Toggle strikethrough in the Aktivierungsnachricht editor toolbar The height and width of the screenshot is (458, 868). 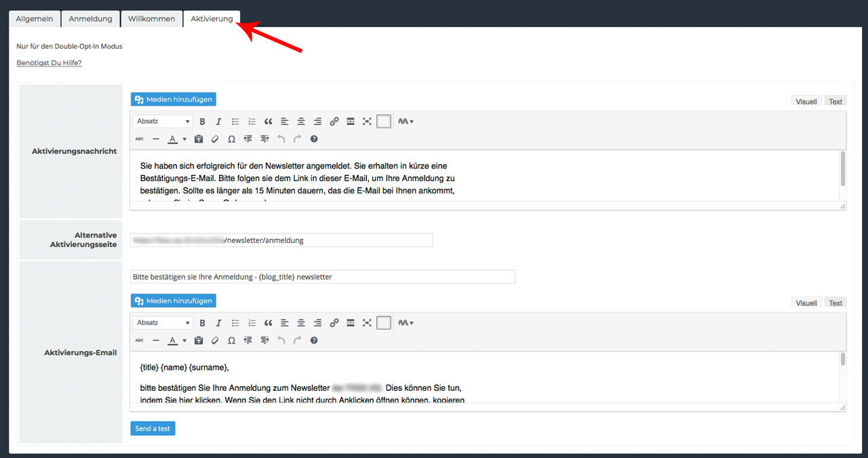click(139, 139)
